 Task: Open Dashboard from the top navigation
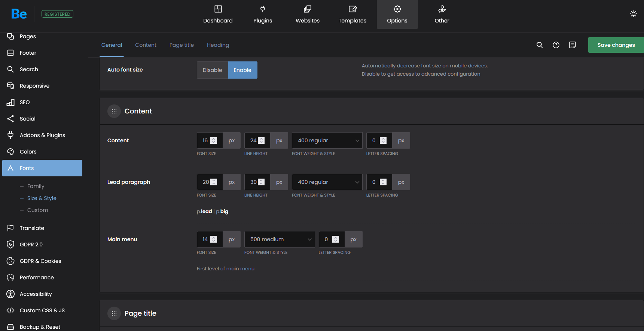pyautogui.click(x=218, y=15)
